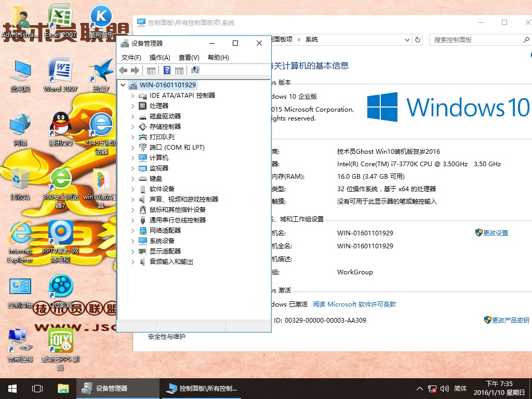This screenshot has width=532, height=399.
Task: Select 腾讯QQ desktop icon
Action: [x=60, y=129]
